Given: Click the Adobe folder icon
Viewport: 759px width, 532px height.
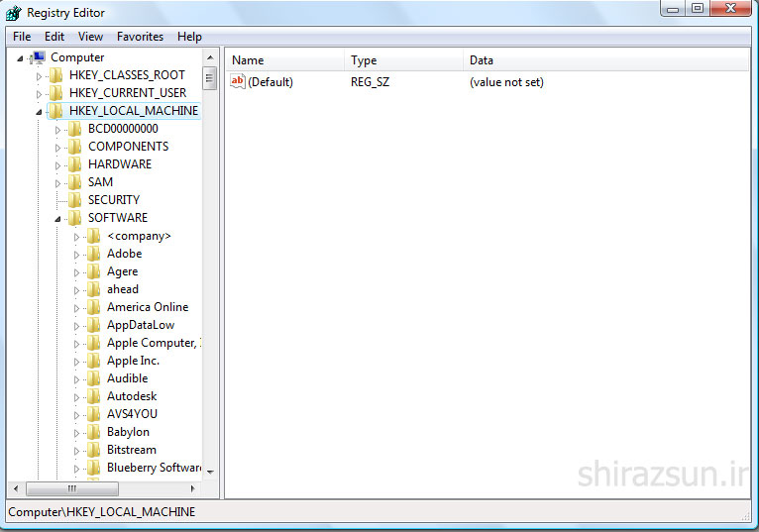Looking at the screenshot, I should coord(94,254).
